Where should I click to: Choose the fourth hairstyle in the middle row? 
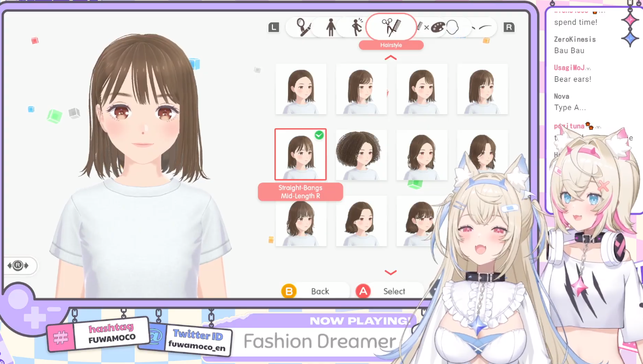coord(483,151)
